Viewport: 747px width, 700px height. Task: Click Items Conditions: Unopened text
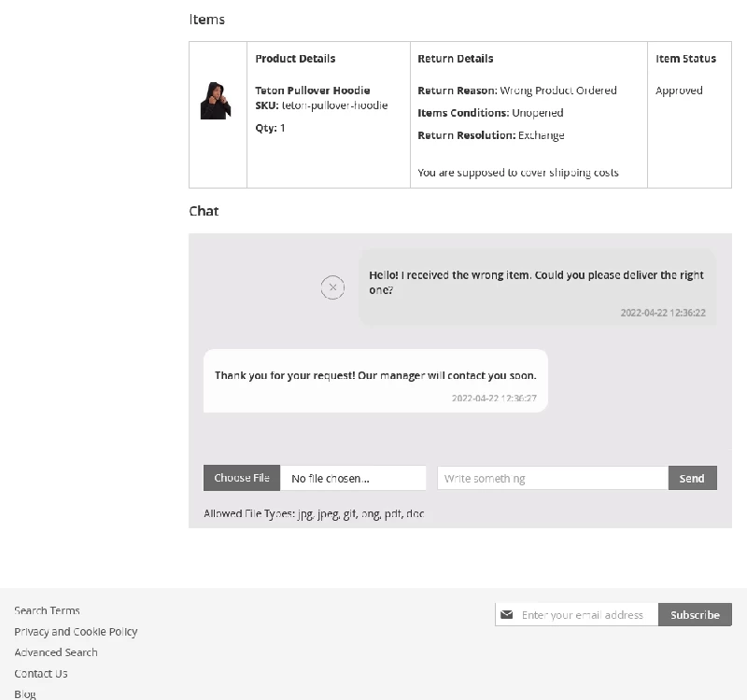click(x=490, y=113)
